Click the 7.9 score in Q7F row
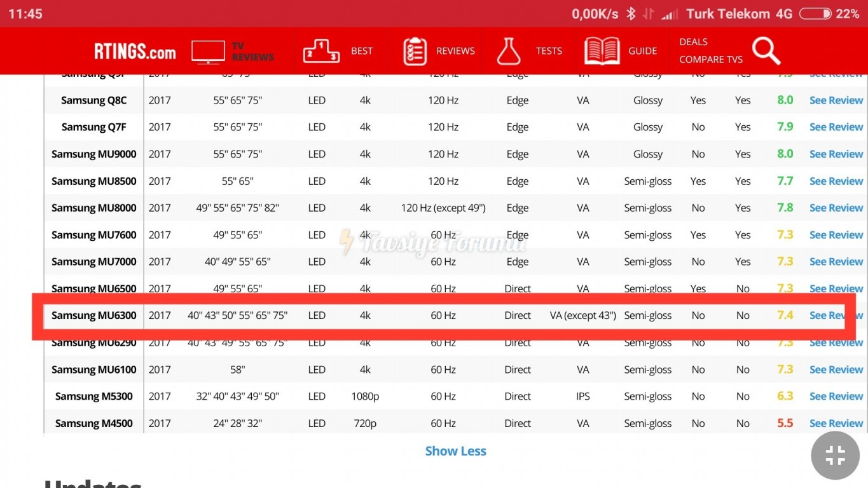Viewport: 868px width, 488px height. [785, 126]
